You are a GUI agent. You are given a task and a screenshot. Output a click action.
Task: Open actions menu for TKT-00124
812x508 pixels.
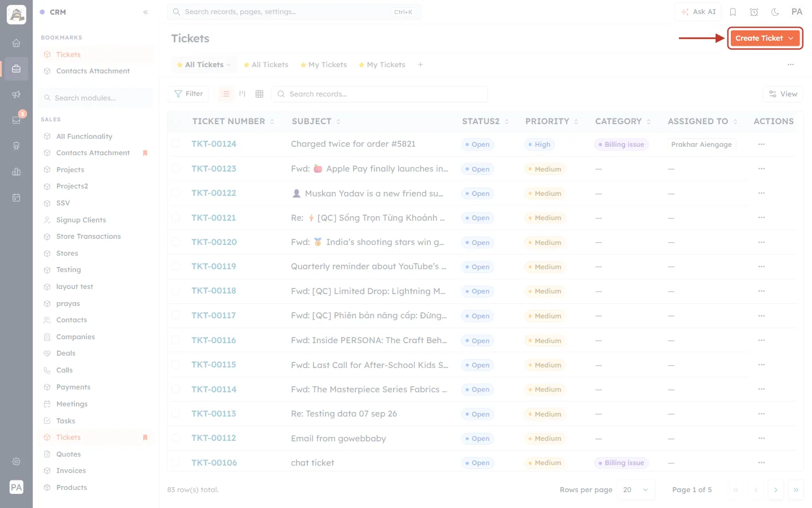[x=761, y=144]
